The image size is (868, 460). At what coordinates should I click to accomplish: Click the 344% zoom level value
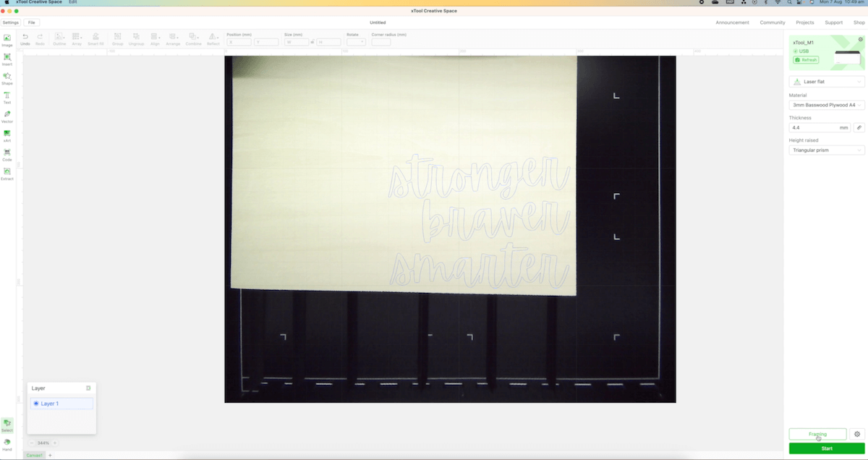(x=43, y=443)
